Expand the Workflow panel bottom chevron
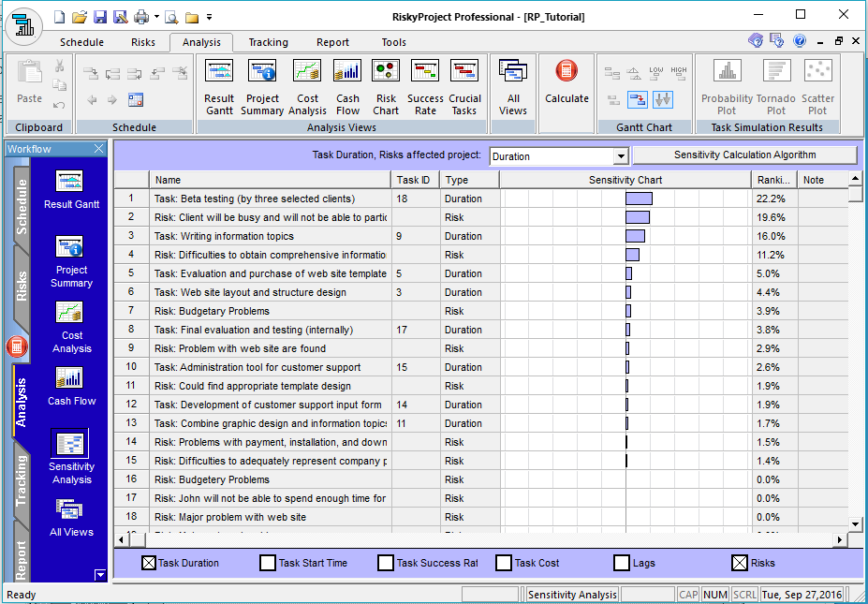 (x=99, y=575)
